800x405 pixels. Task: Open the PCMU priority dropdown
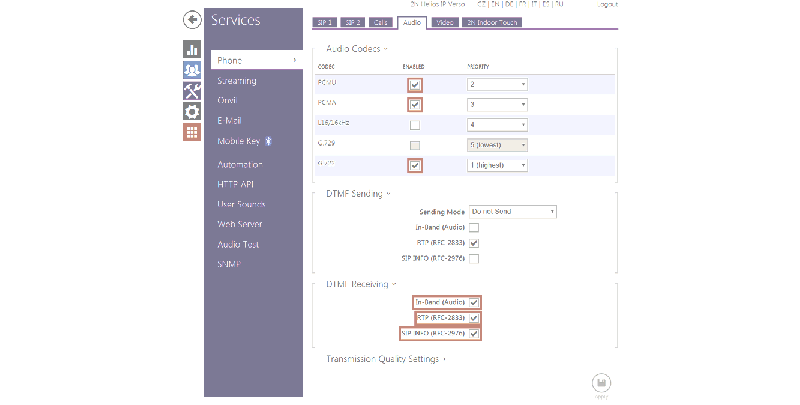497,85
